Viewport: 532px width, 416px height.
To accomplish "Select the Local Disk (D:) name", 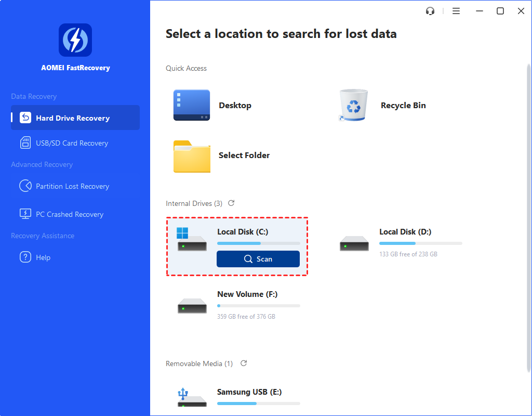I will (x=405, y=231).
